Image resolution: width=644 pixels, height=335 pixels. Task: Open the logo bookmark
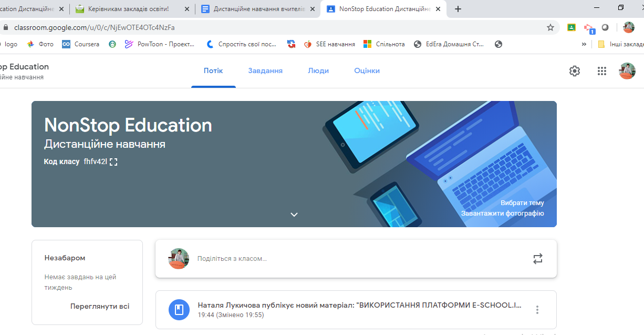point(8,44)
